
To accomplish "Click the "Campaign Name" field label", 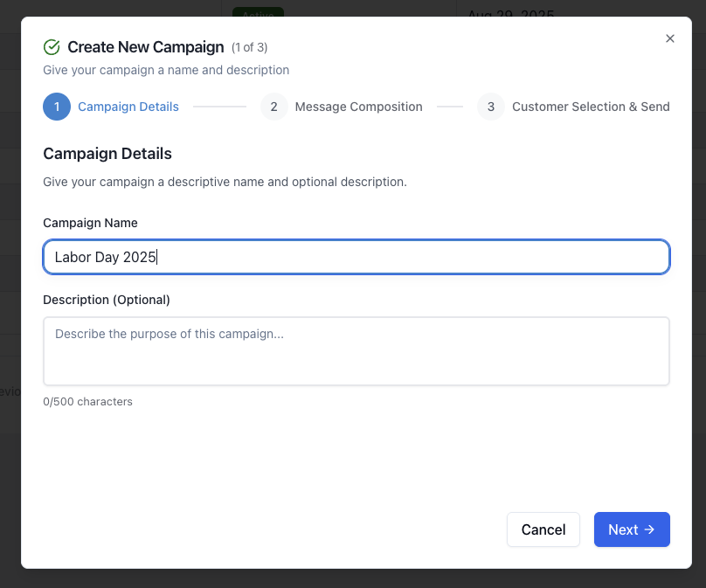I will click(x=90, y=223).
